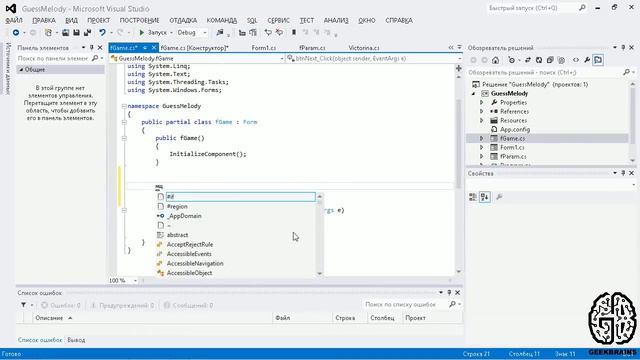Switch to the Вывод output tab
Screen dimensions: 640x360
coord(76,340)
